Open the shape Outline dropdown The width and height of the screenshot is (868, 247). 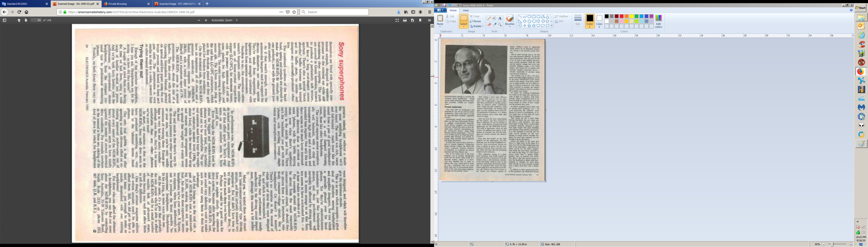coord(562,16)
